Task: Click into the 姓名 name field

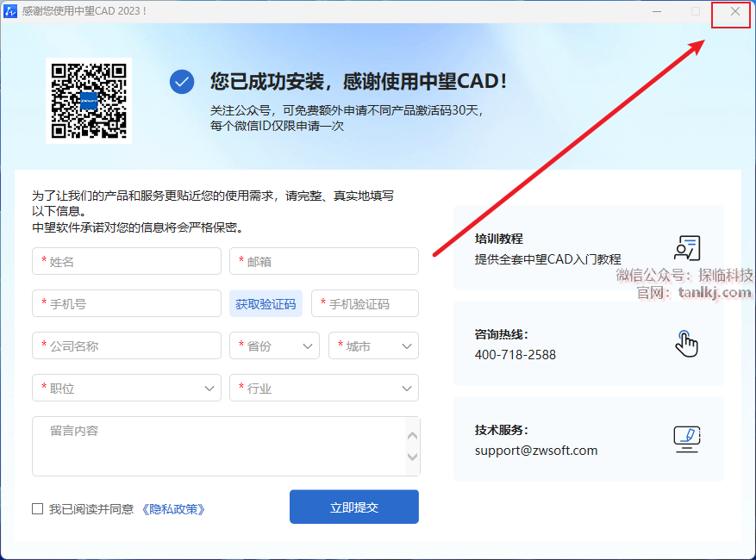Action: point(127,261)
